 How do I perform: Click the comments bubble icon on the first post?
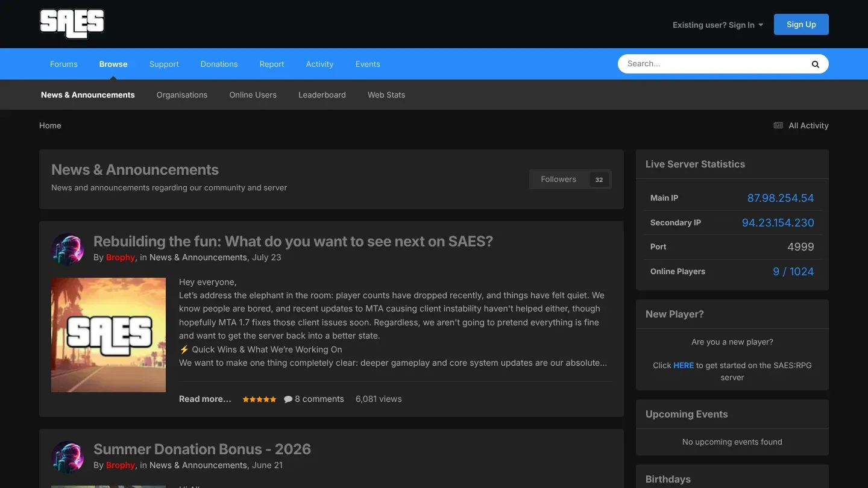tap(288, 399)
